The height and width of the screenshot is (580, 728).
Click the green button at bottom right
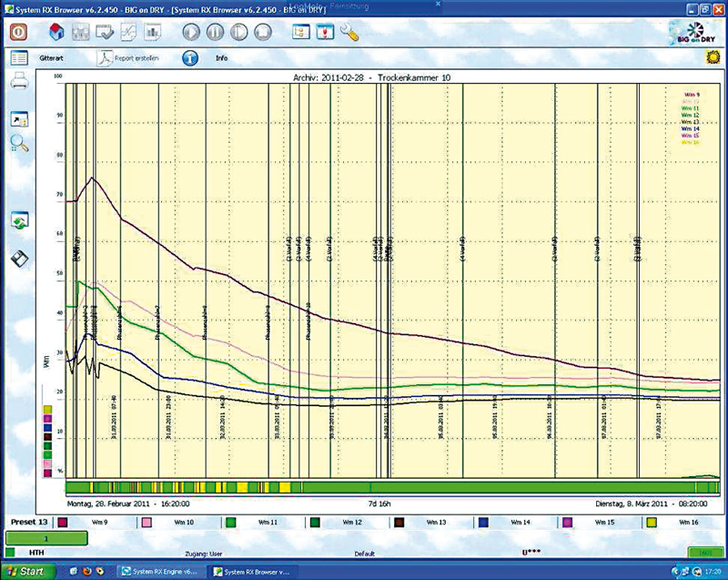pos(706,553)
